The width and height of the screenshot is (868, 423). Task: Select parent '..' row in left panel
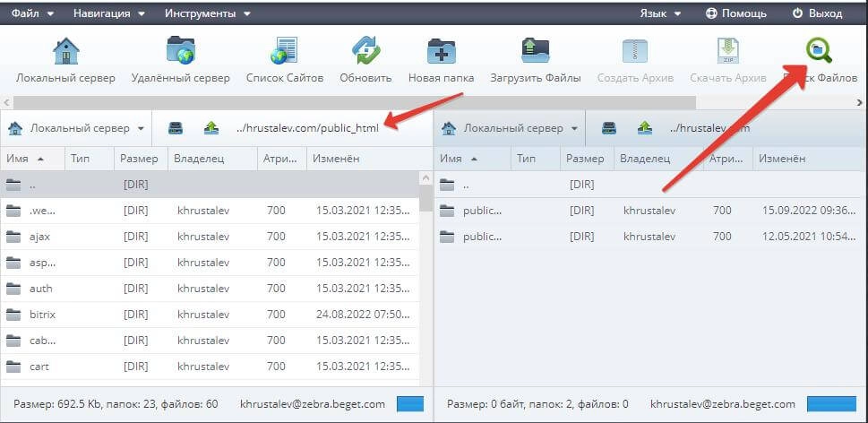pyautogui.click(x=210, y=185)
